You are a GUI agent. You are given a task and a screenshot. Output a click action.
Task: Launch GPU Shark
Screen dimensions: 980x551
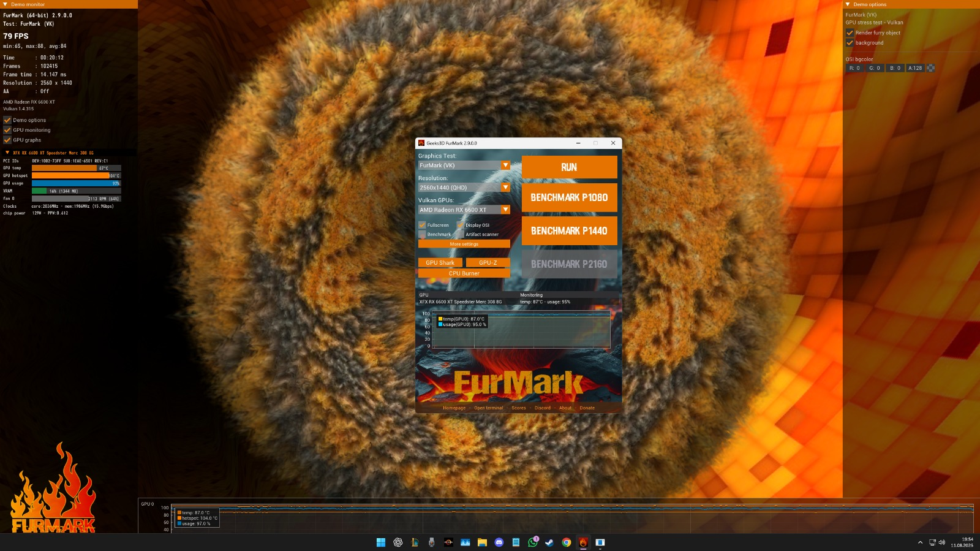click(440, 262)
